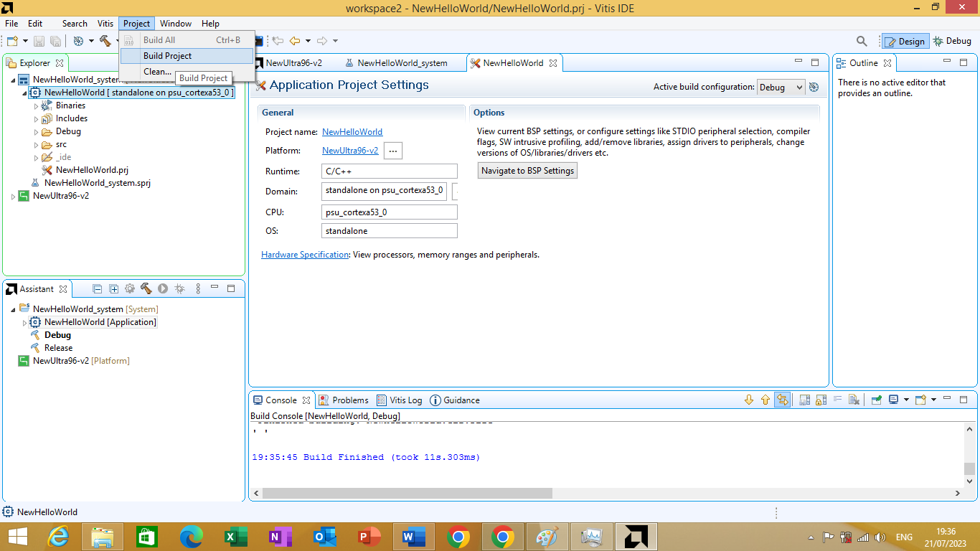Click the Save toolbar icon
Image resolution: width=980 pixels, height=551 pixels.
pyautogui.click(x=39, y=41)
